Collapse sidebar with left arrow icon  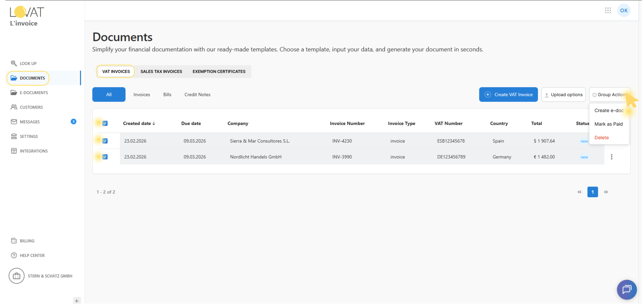coord(77,301)
